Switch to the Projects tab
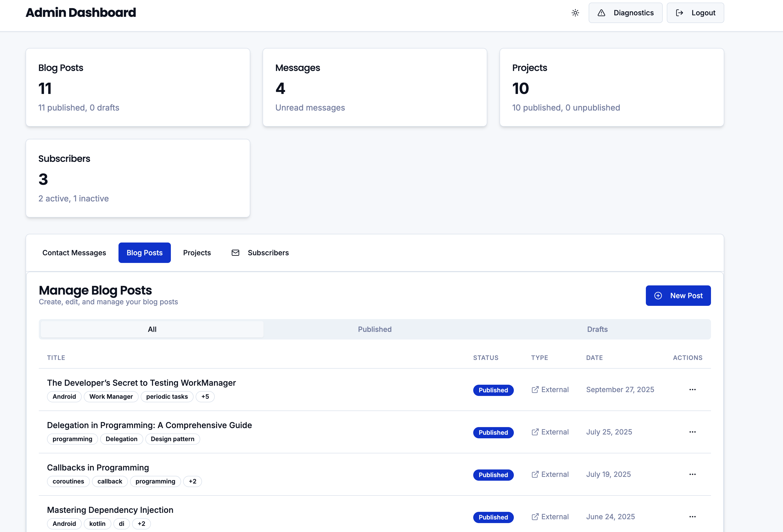The image size is (783, 532). (197, 252)
